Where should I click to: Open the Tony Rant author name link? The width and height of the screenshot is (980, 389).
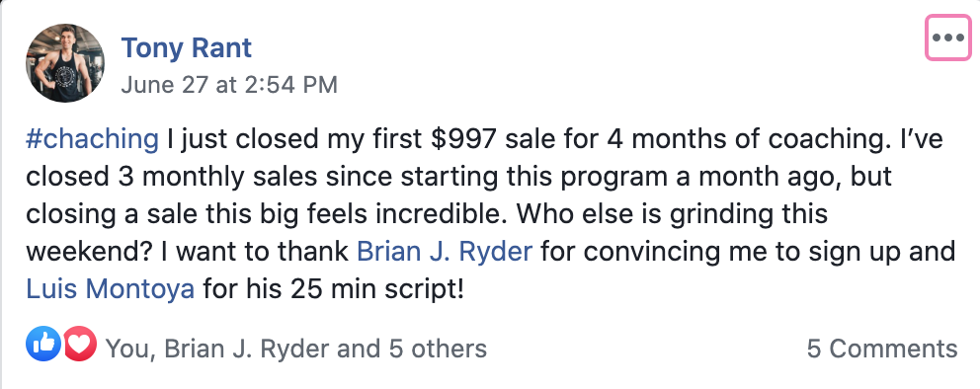tap(187, 48)
